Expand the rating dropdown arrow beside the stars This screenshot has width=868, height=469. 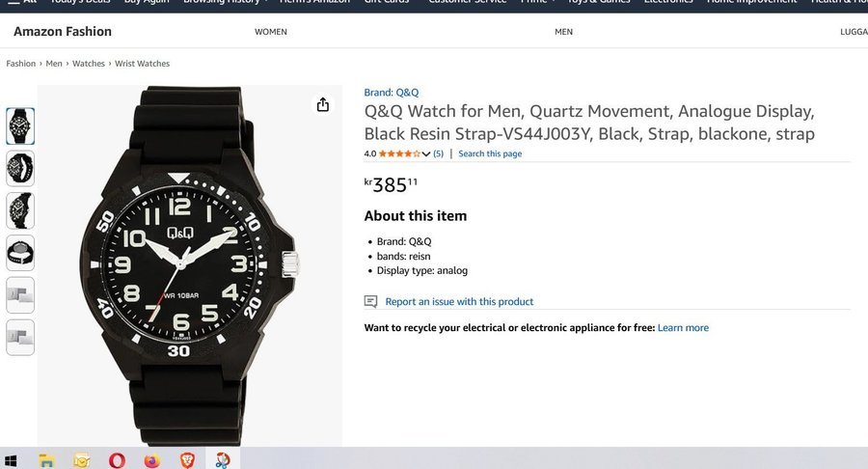[426, 154]
